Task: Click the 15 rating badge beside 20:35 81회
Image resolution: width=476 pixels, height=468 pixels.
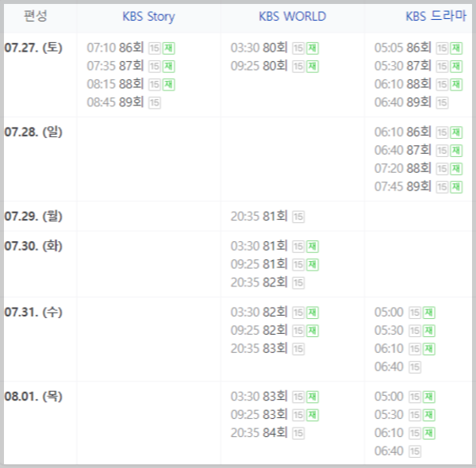Action: point(298,217)
